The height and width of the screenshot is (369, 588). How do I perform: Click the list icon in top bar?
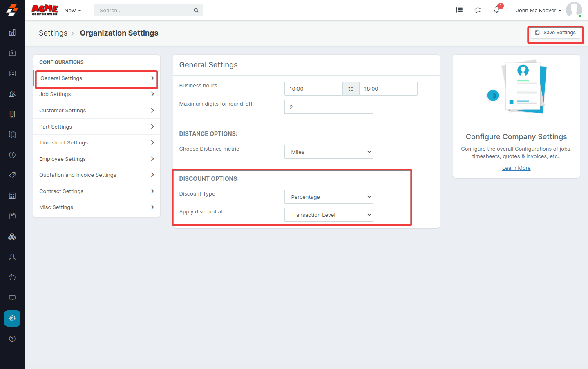(x=459, y=10)
